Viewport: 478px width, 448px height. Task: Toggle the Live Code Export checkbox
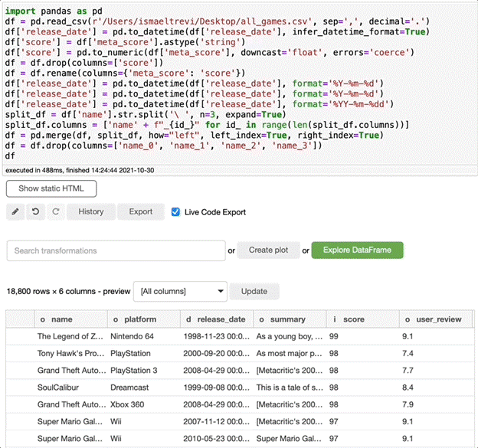point(175,212)
